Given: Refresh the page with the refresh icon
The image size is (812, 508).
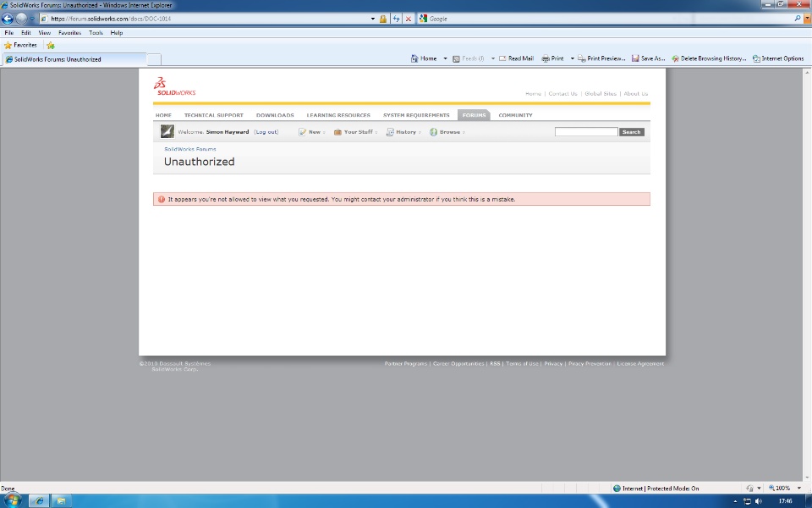Looking at the screenshot, I should pos(396,19).
